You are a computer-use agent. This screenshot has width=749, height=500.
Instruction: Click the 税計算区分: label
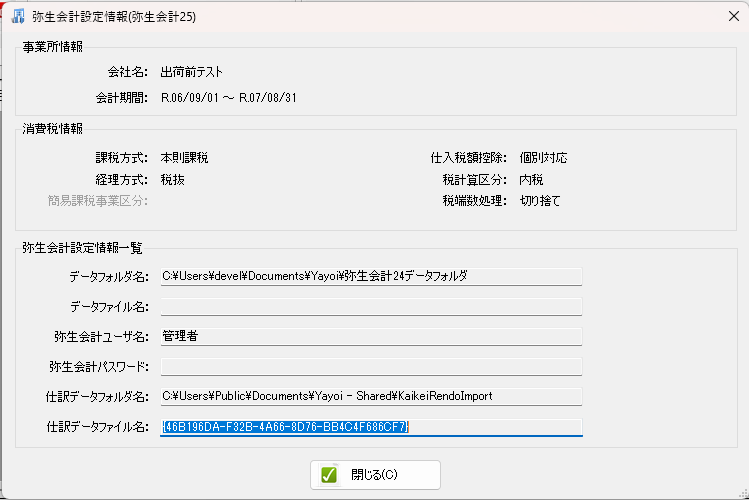(x=474, y=180)
